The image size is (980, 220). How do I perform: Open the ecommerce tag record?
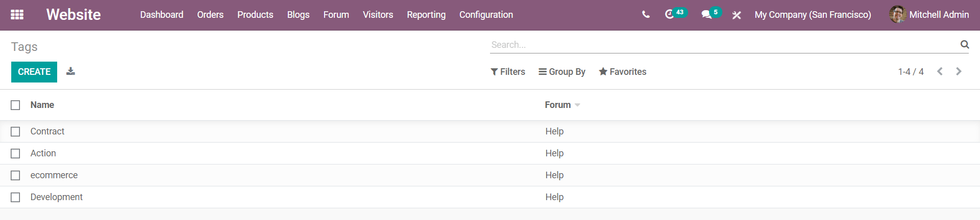click(54, 175)
